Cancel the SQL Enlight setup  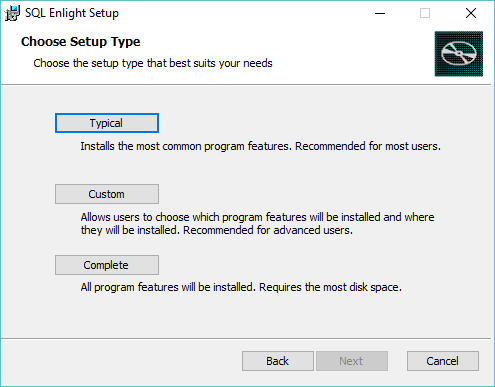[x=443, y=361]
